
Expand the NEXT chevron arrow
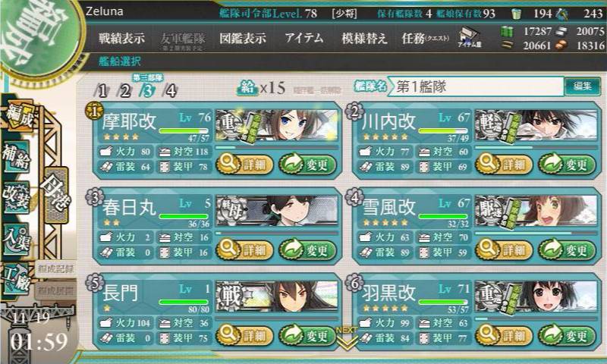click(x=346, y=339)
